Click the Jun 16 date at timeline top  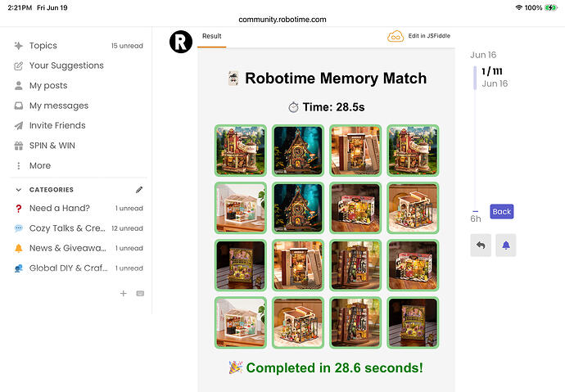click(483, 55)
